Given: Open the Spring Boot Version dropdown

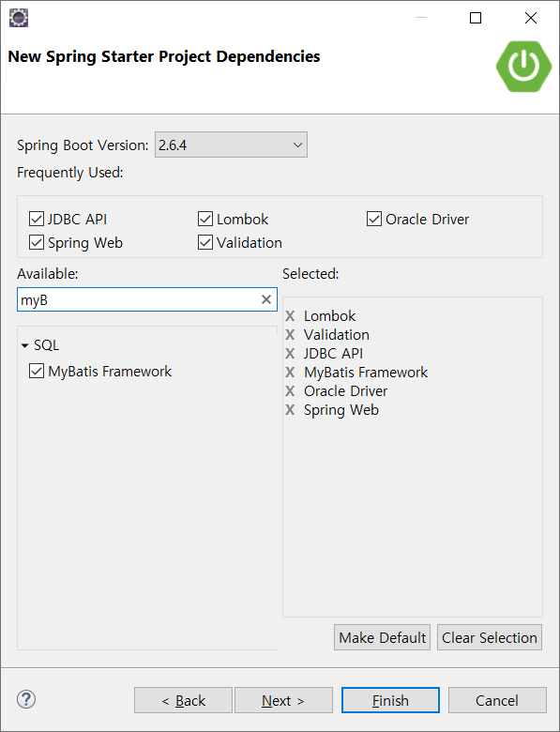Looking at the screenshot, I should tap(231, 145).
